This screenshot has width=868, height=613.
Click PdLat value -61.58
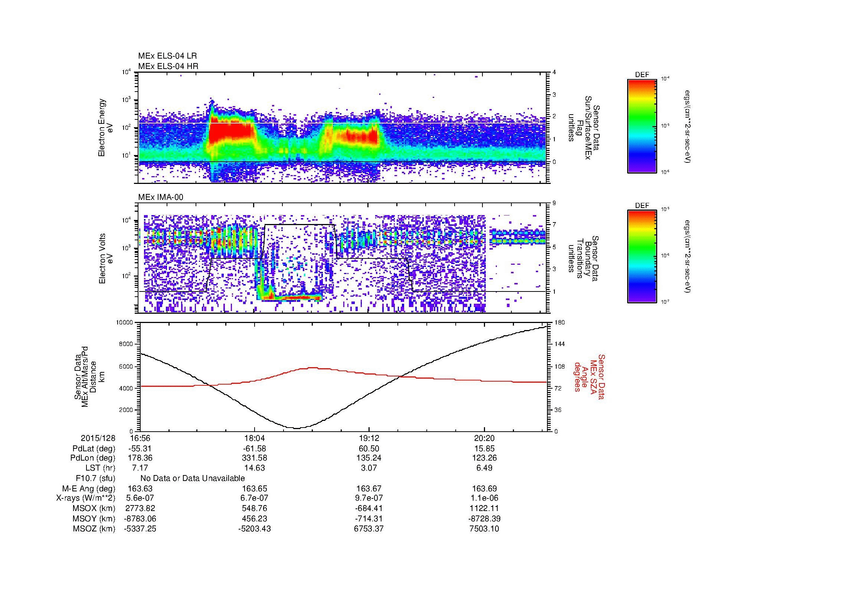[255, 449]
